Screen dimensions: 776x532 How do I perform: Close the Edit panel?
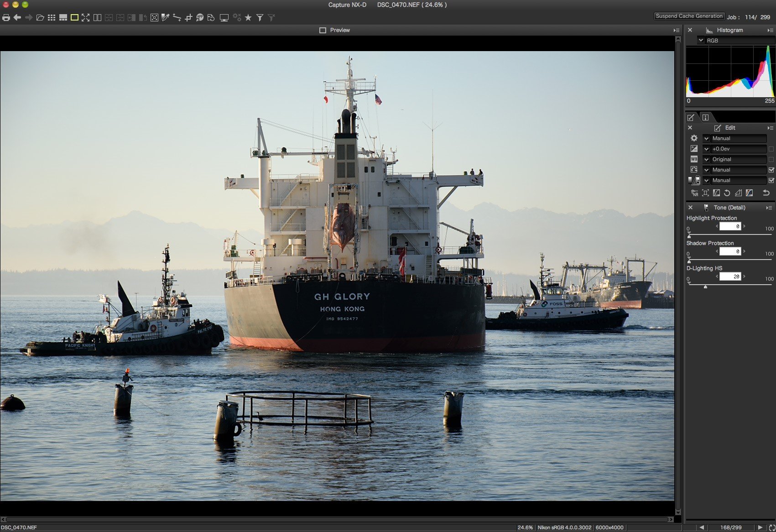click(x=690, y=128)
